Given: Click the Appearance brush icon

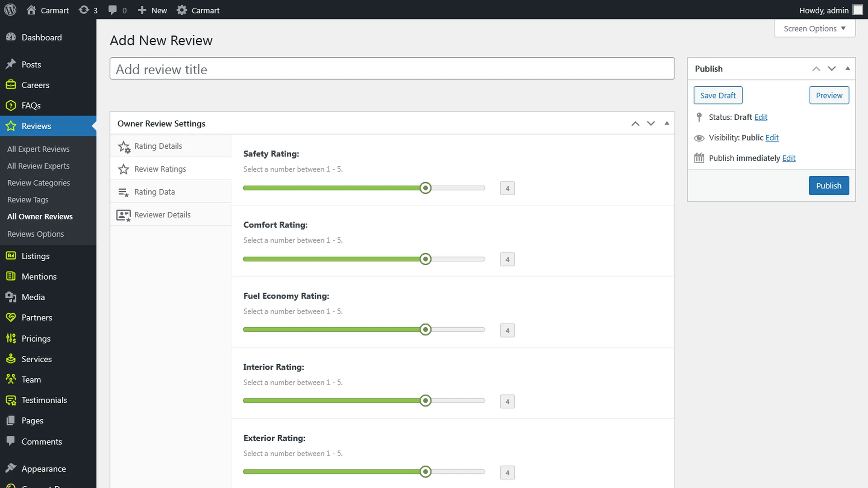Looking at the screenshot, I should (11, 469).
